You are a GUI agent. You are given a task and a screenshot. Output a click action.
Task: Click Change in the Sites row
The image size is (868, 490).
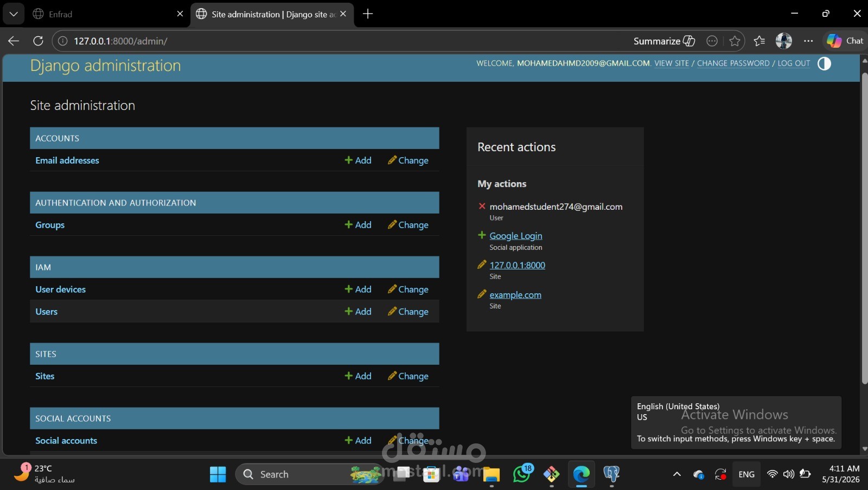(408, 376)
